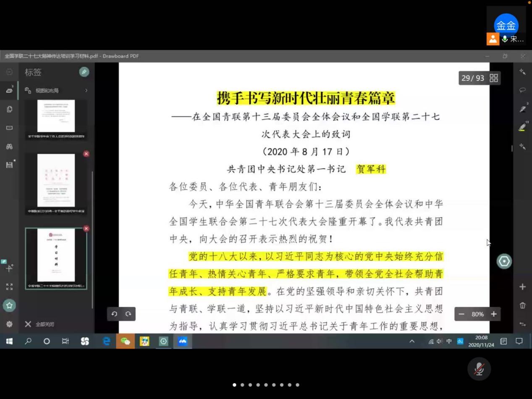Open the tabs (标签) sidebar icon
The height and width of the screenshot is (399, 532).
coord(9,90)
